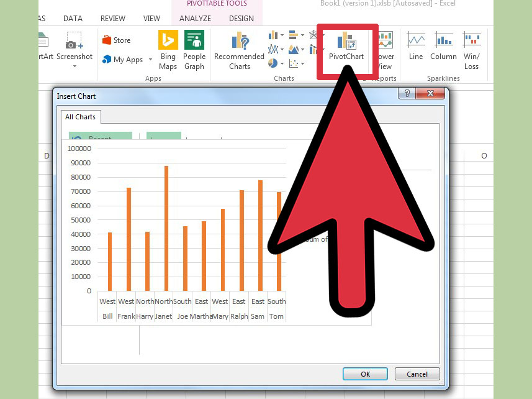Expand the line chart type dropdown
The height and width of the screenshot is (399, 532).
tap(282, 48)
